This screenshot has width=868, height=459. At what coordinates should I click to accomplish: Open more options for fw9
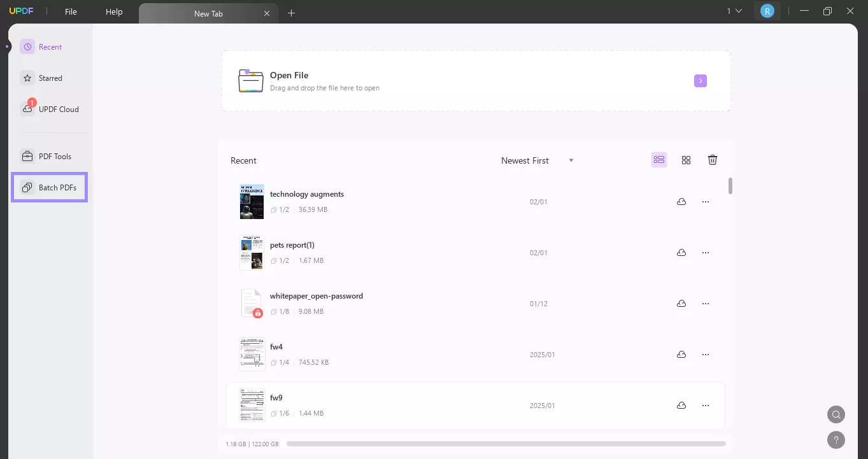tap(706, 406)
